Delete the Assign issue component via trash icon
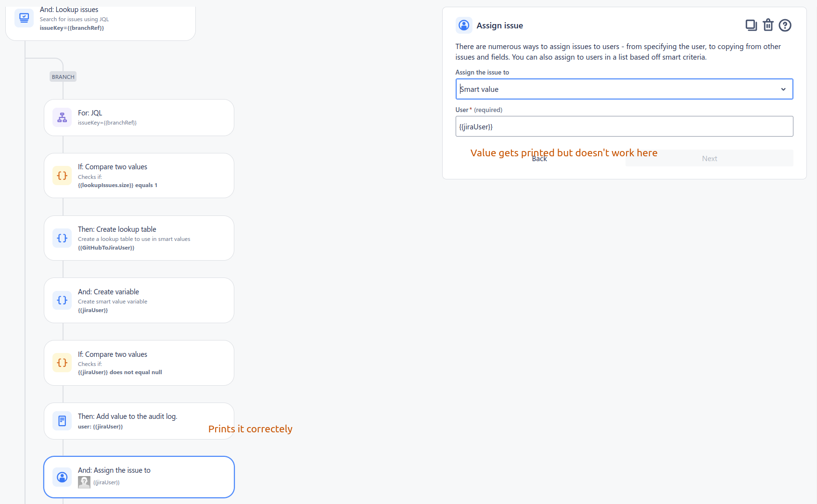Screen dimensions: 817x504 click(x=768, y=25)
